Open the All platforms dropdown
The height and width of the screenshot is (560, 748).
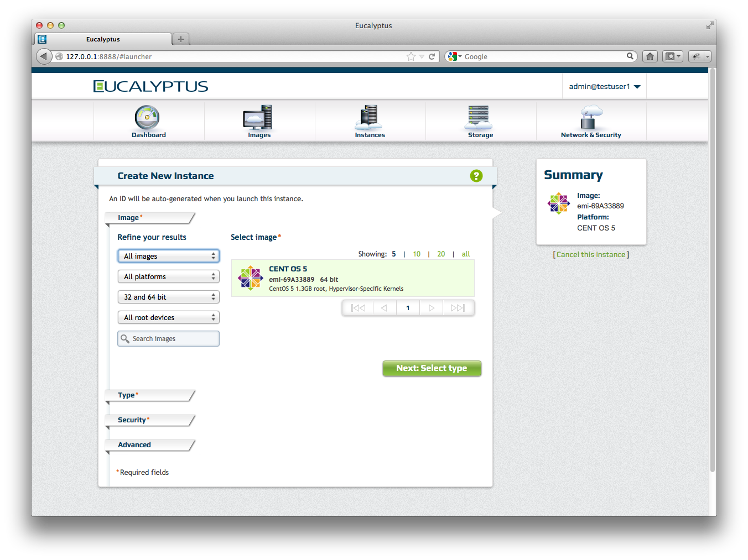pyautogui.click(x=168, y=276)
